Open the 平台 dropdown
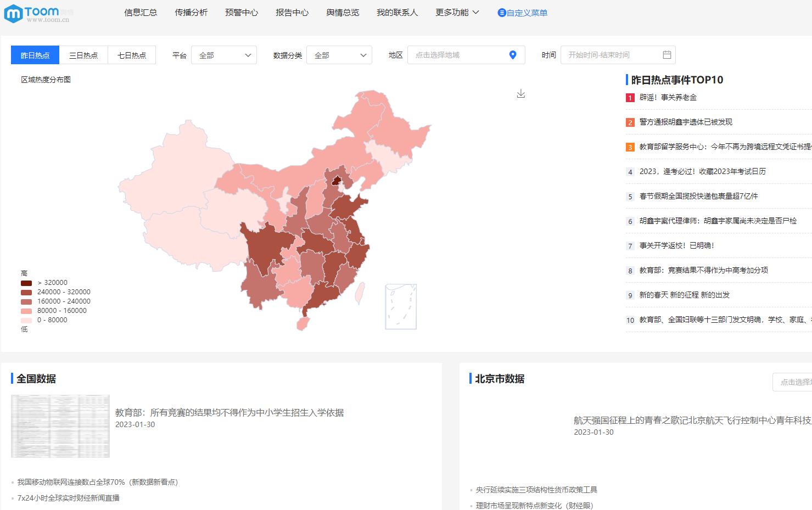Screen dimensions: 812x510 (x=223, y=54)
